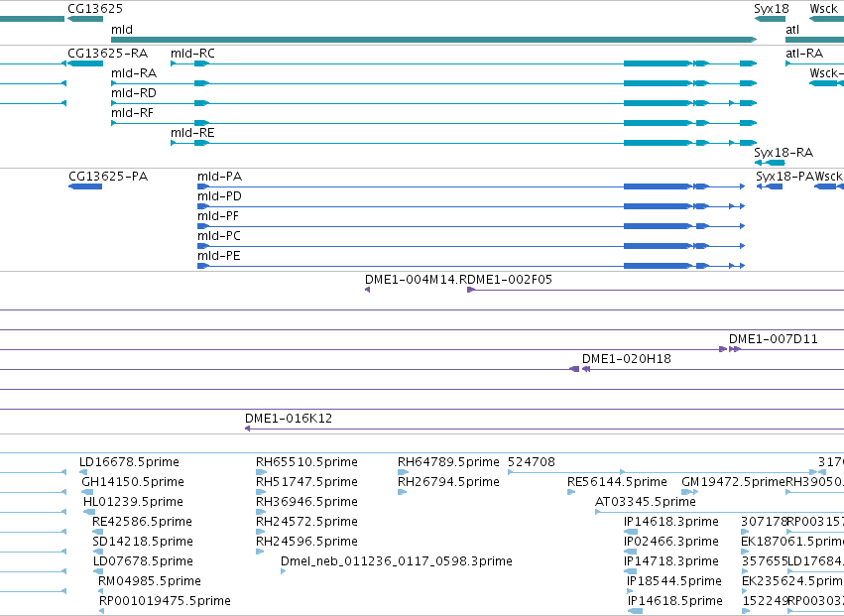Select the CG13625-PA protein feature
Screen dimensions: 844x616
[x=85, y=186]
